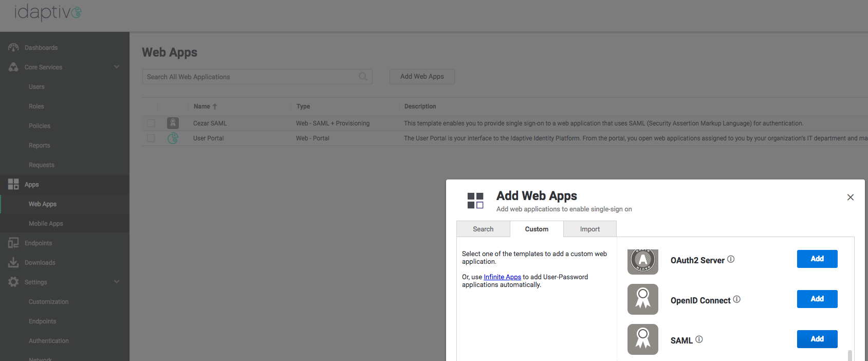Open the Import tab

coord(590,229)
